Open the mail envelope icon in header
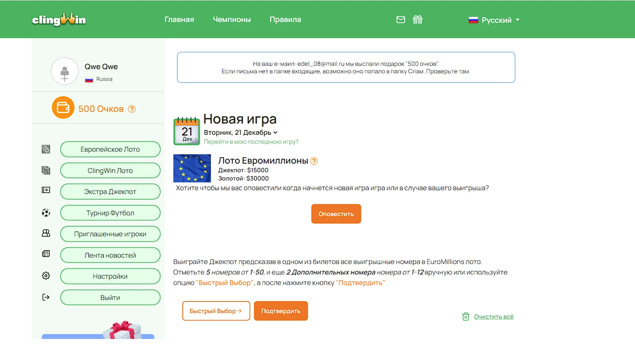635x364 pixels. coord(401,20)
